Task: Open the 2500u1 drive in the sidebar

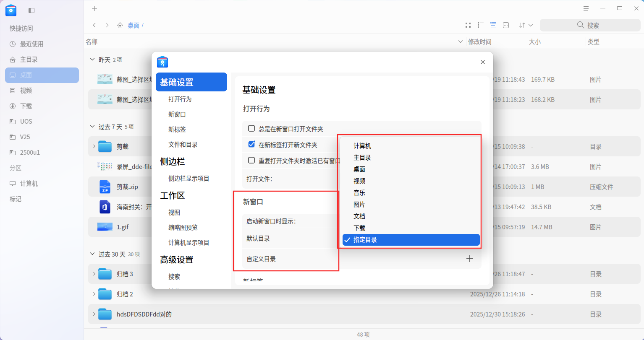Action: pos(42,153)
